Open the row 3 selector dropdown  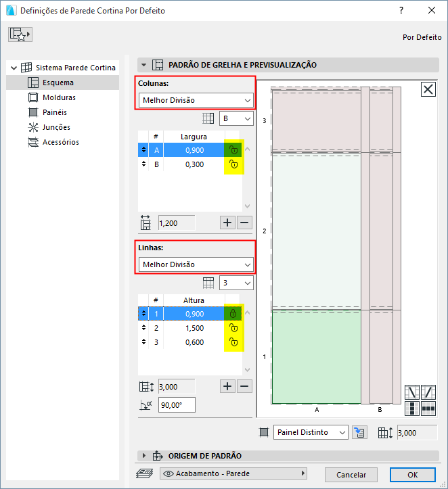coord(236,283)
